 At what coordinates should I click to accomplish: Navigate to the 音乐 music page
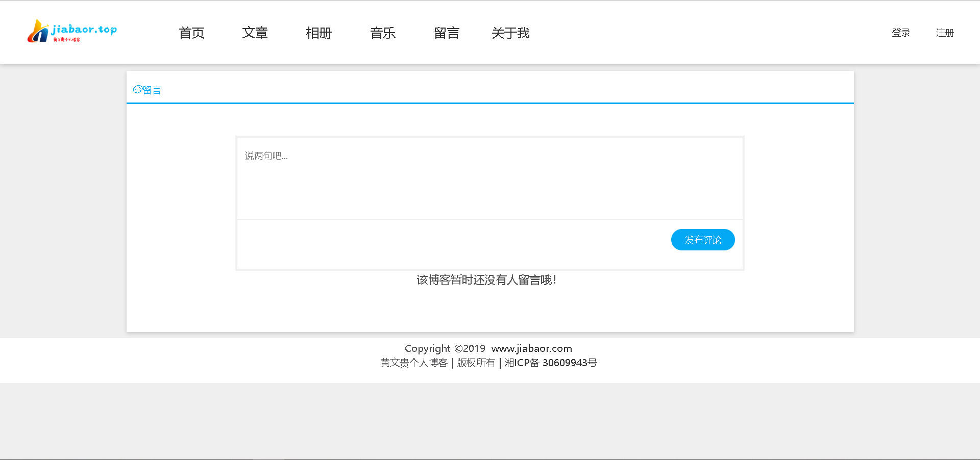tap(383, 33)
